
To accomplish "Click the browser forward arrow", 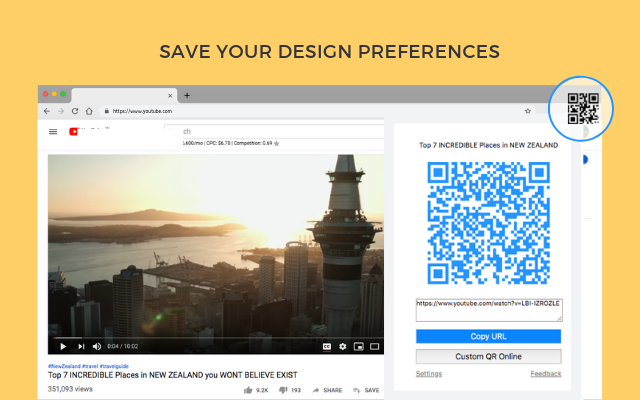I will pyautogui.click(x=61, y=111).
